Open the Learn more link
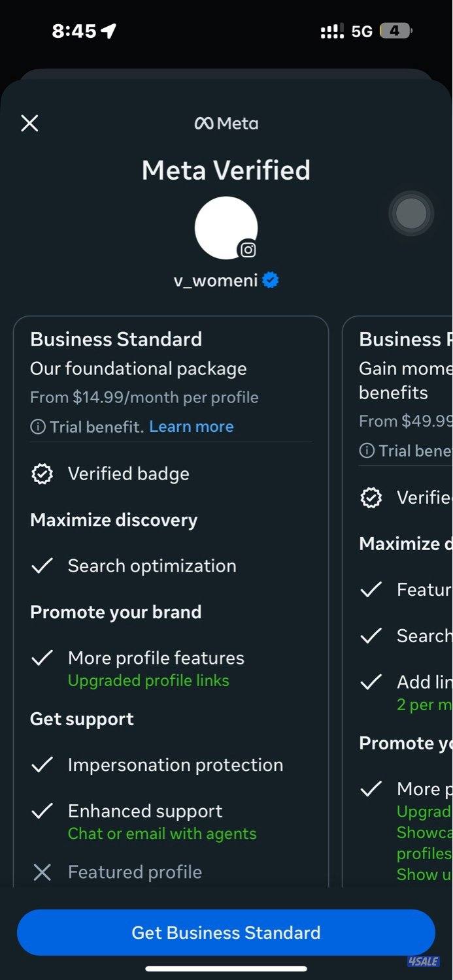 tap(191, 427)
